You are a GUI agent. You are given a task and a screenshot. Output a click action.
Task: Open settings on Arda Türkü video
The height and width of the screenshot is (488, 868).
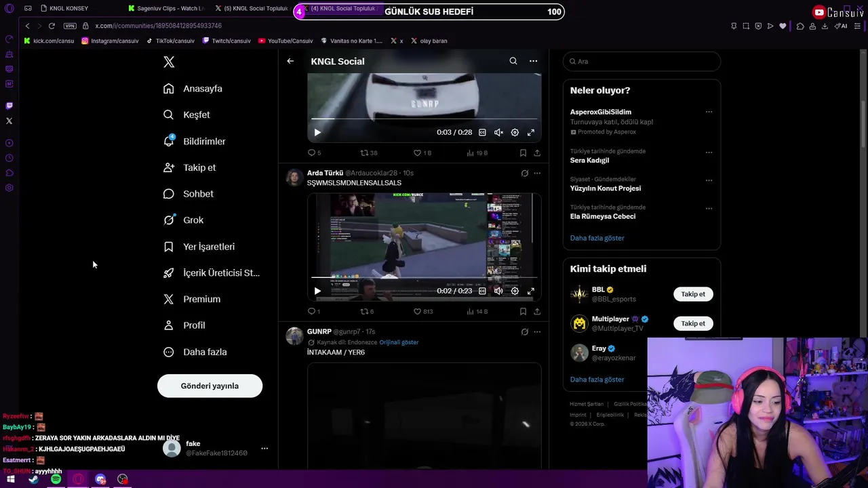pos(515,291)
